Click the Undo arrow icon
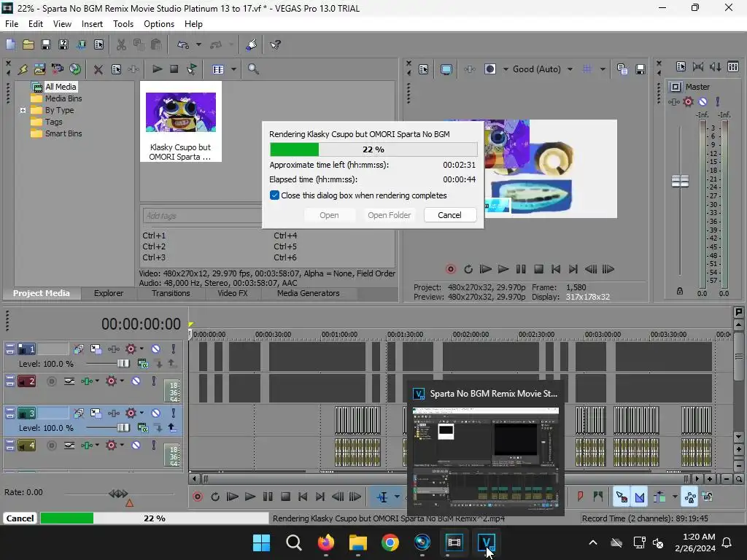Image resolution: width=747 pixels, height=560 pixels. [183, 44]
